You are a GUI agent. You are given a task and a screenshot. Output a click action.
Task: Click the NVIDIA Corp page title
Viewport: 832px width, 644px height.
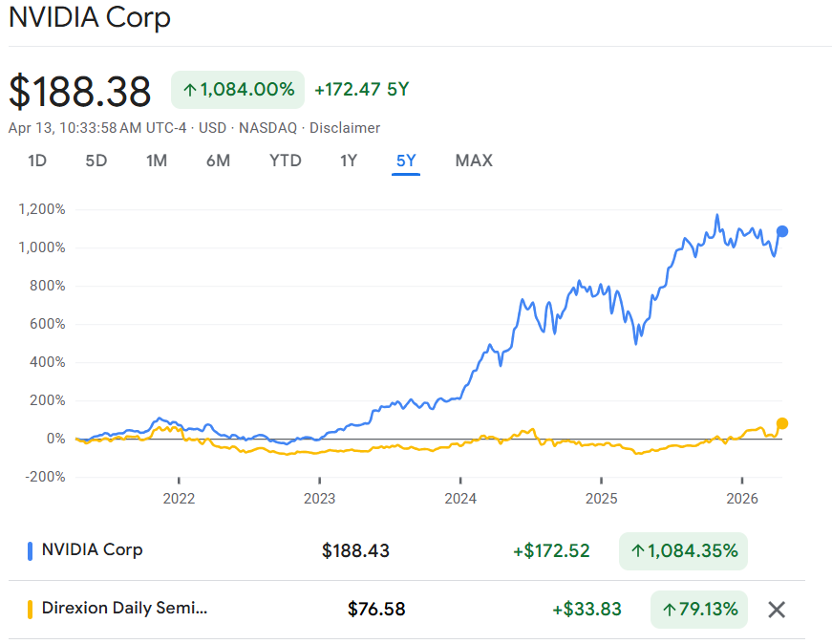click(90, 17)
